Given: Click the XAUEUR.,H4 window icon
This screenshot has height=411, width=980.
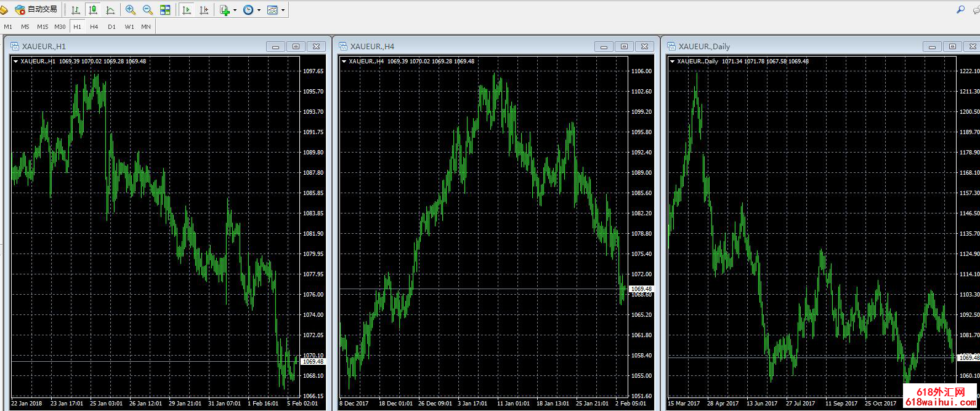Looking at the screenshot, I should (x=342, y=46).
